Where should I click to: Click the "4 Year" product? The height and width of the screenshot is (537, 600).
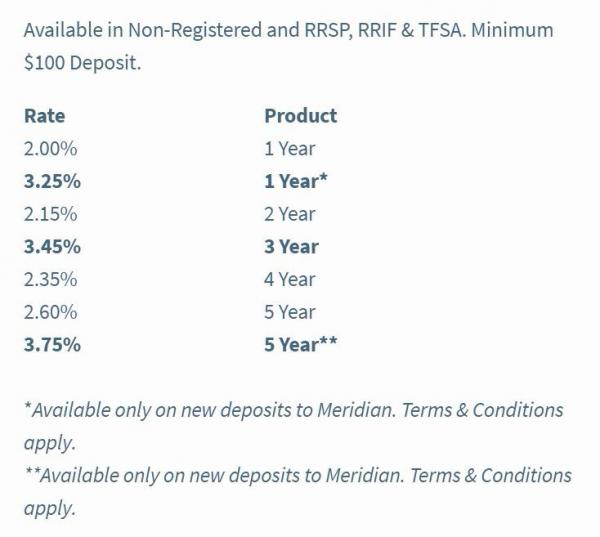point(289,279)
